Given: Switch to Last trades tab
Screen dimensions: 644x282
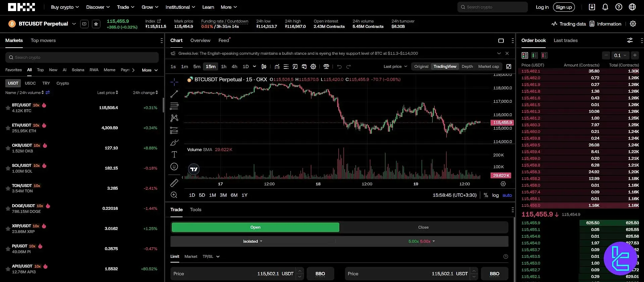Looking at the screenshot, I should [565, 40].
